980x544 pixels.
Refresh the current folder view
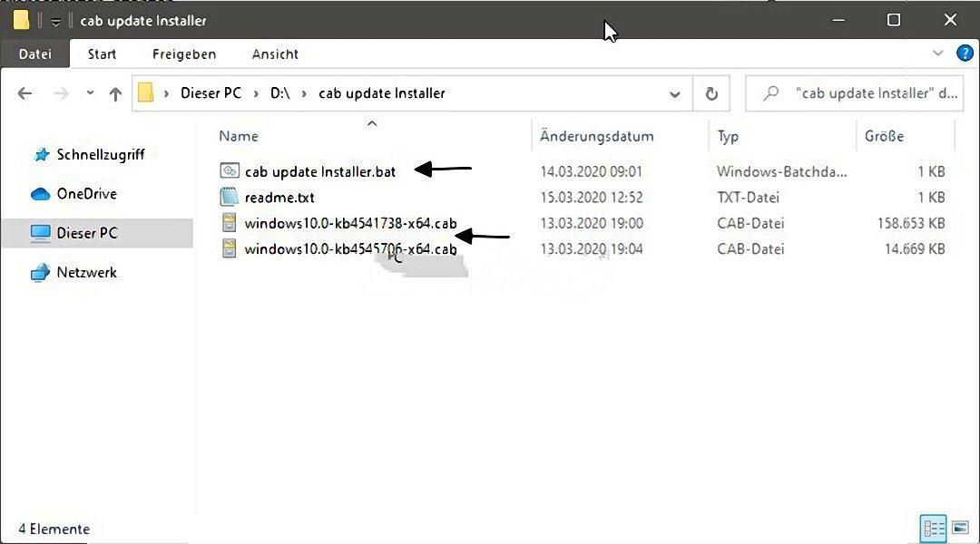tap(711, 93)
